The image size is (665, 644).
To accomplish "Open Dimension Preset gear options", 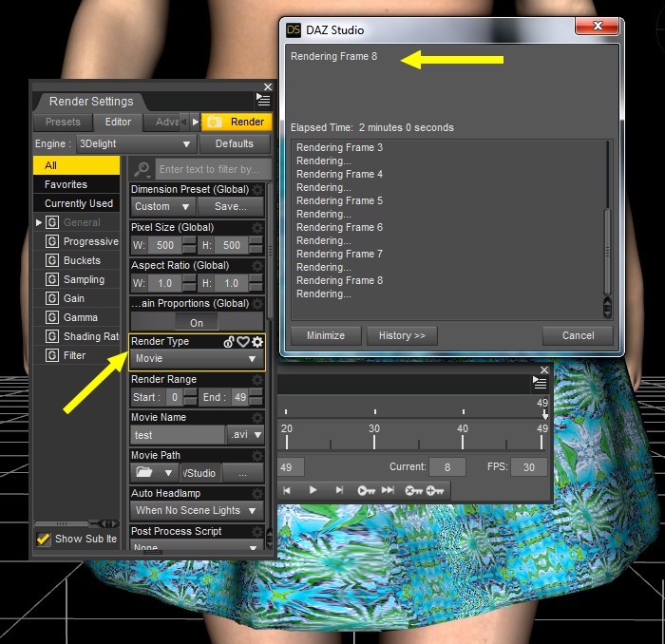I will click(x=257, y=190).
